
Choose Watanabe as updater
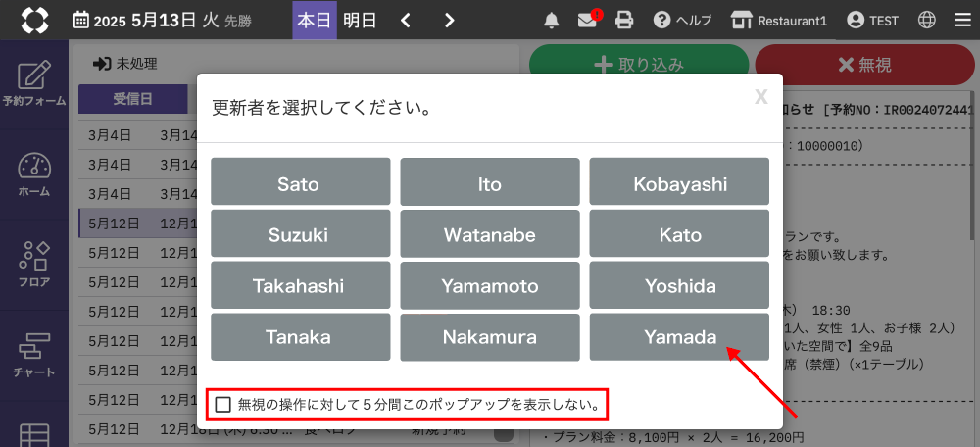pyautogui.click(x=490, y=233)
